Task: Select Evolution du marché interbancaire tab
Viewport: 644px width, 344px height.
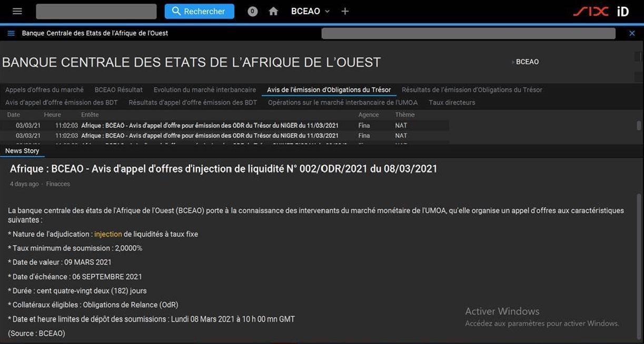Action: [205, 90]
